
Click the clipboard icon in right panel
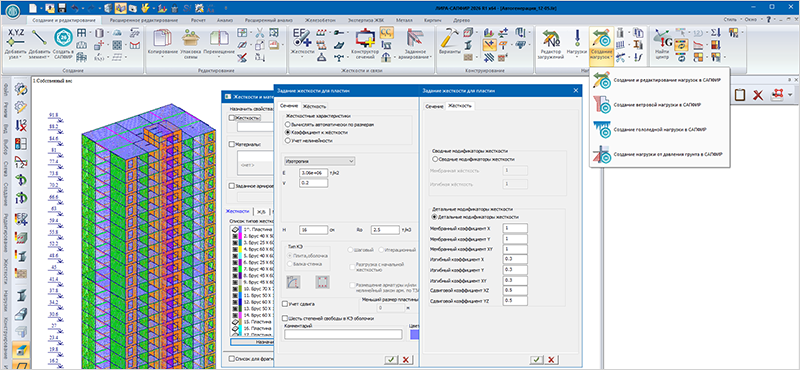[740, 94]
